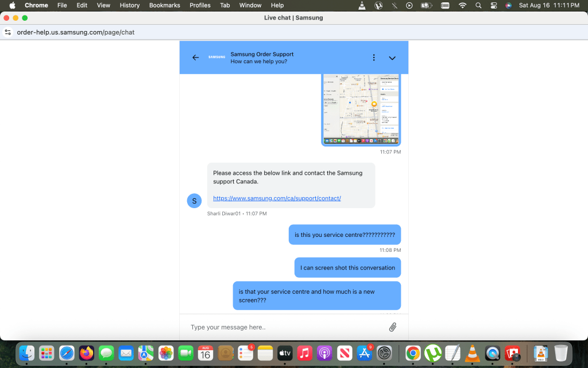
Task: Open the Wi-Fi status menu
Action: pyautogui.click(x=462, y=5)
